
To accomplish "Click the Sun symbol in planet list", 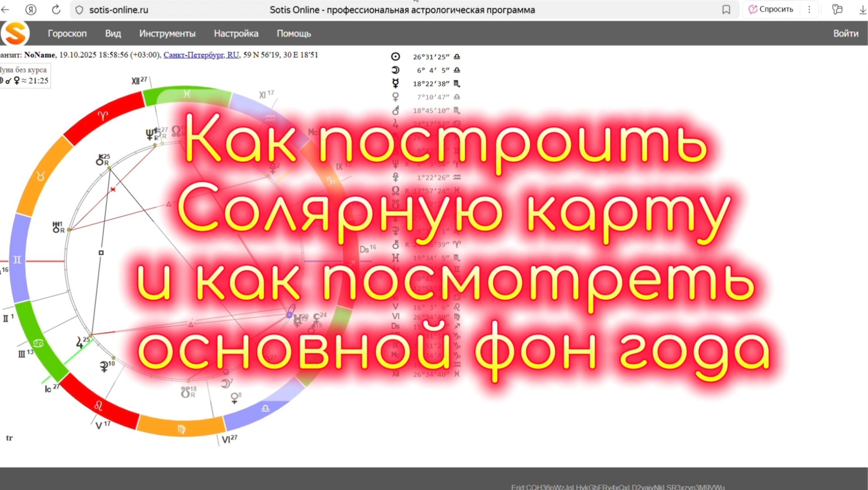I will coord(395,57).
